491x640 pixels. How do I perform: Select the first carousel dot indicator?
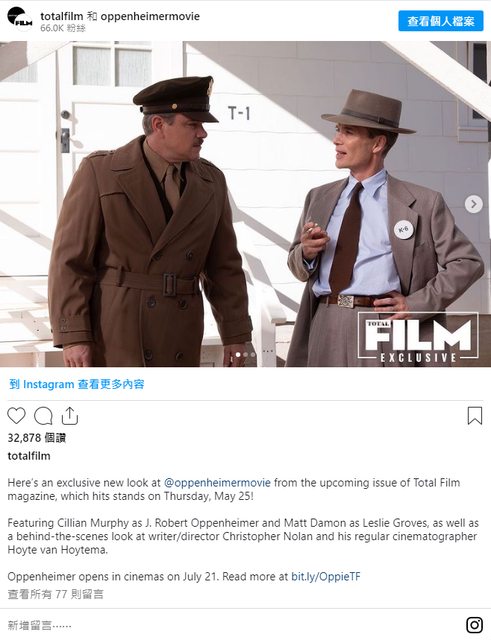point(238,355)
